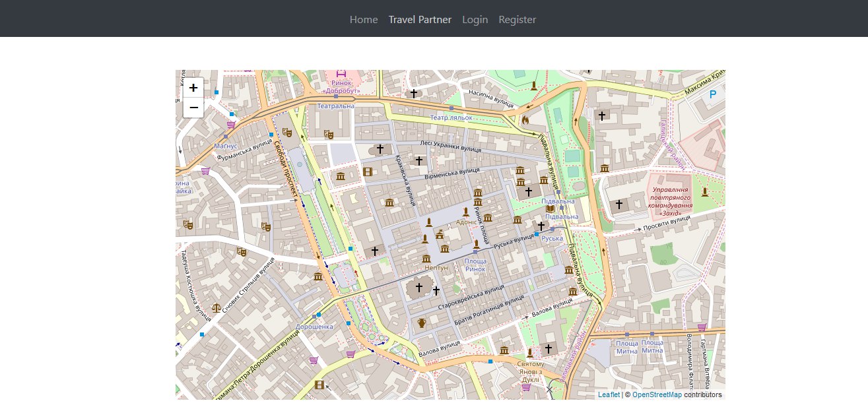Click the Театр ляльок stop label

(451, 117)
